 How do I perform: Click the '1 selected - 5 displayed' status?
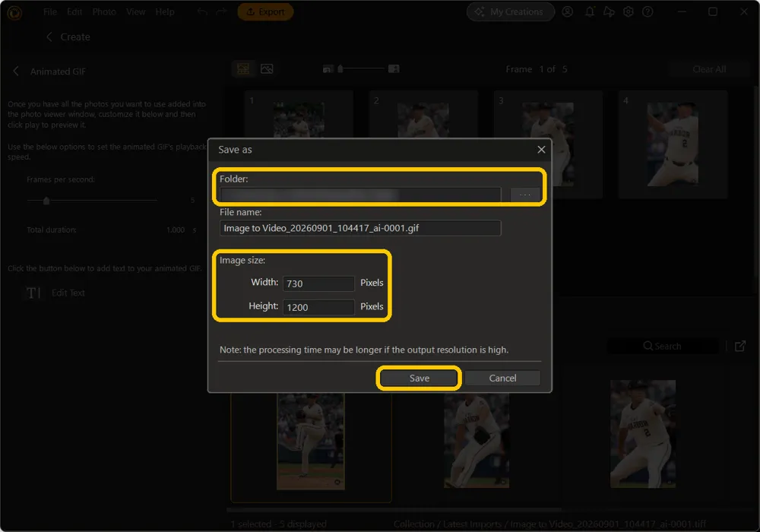click(x=278, y=524)
